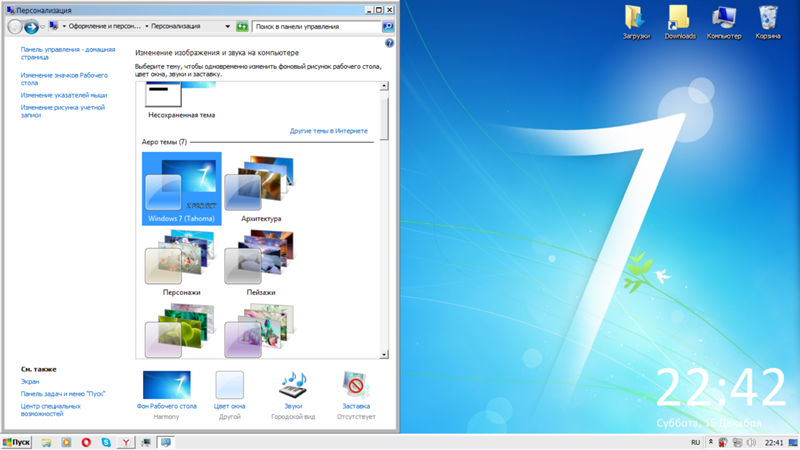This screenshot has width=800, height=450.
Task: Expand dropdown arrow before 'Оформление и персон...'
Action: (64, 26)
